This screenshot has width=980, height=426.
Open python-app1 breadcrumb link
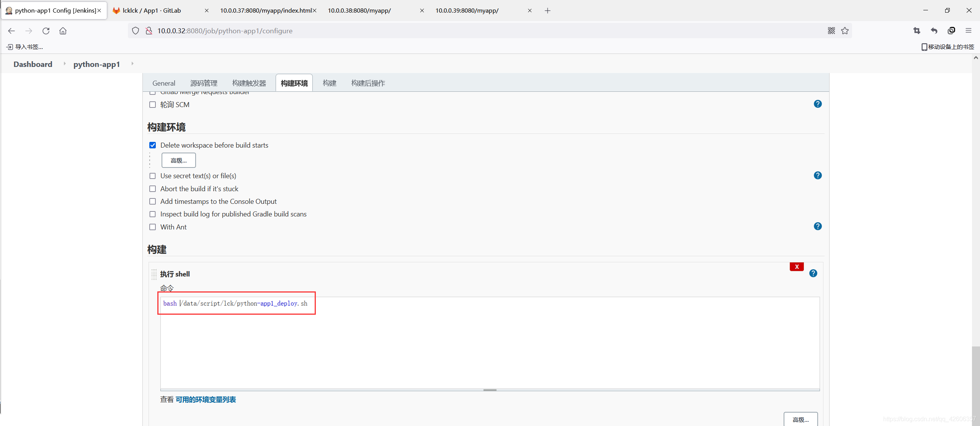point(96,64)
